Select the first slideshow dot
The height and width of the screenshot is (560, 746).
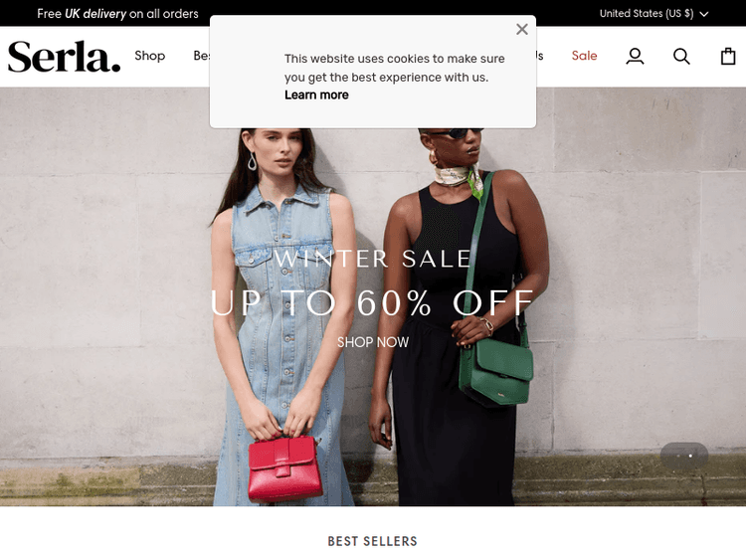[x=678, y=456]
